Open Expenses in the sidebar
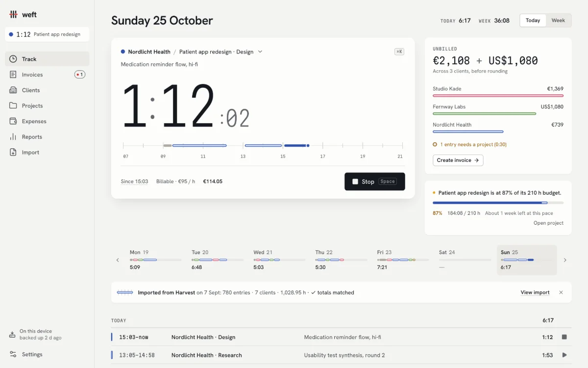588x368 pixels. [47, 121]
